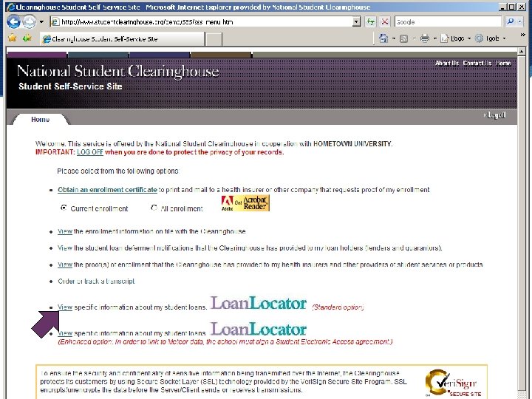Click the Contact Us link
Viewport: 532px width, 399px height.
pyautogui.click(x=477, y=63)
